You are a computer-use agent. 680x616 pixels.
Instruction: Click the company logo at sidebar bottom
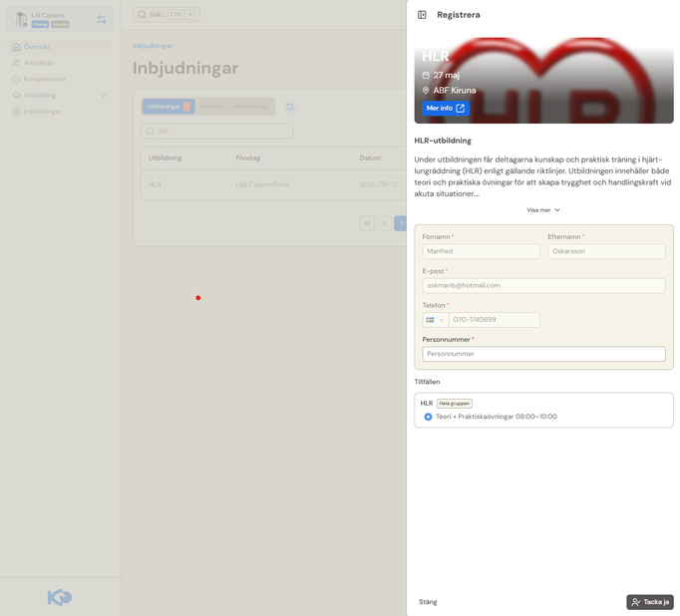60,597
